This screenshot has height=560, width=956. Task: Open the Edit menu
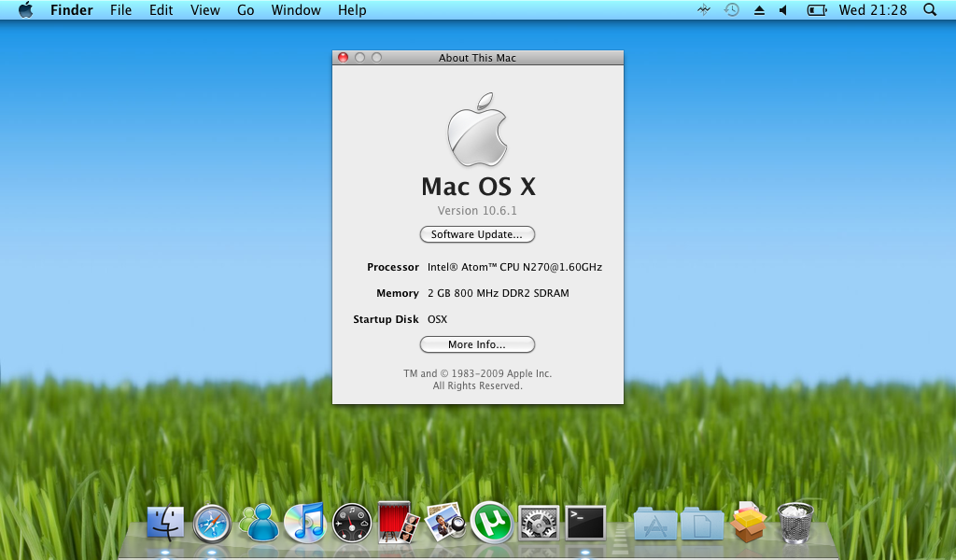pyautogui.click(x=161, y=9)
